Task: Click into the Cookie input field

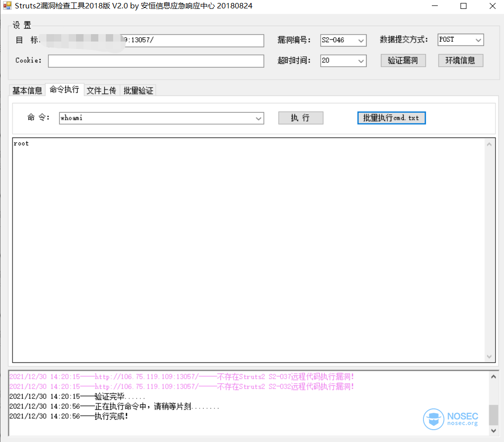Action: (156, 61)
